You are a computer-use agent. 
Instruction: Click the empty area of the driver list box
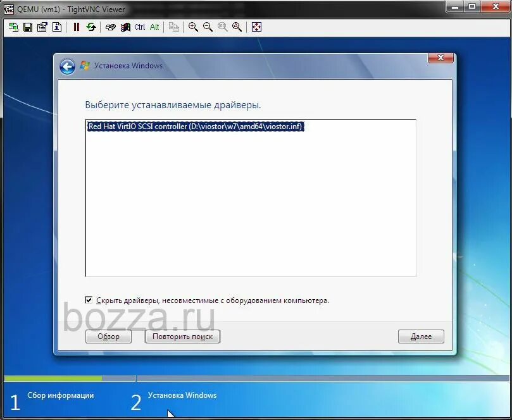tap(251, 204)
